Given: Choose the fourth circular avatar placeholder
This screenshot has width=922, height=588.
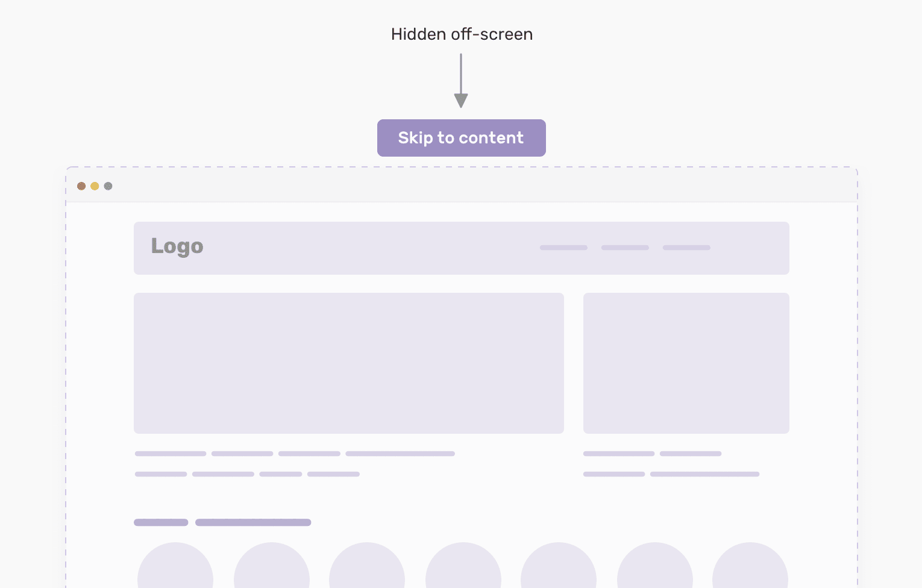Looking at the screenshot, I should [463, 566].
